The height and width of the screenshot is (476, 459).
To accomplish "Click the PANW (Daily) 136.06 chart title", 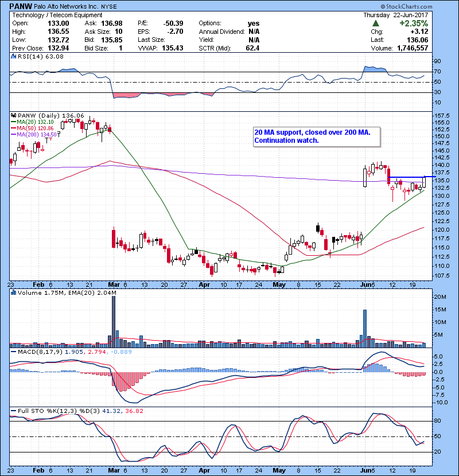I will tap(50, 116).
